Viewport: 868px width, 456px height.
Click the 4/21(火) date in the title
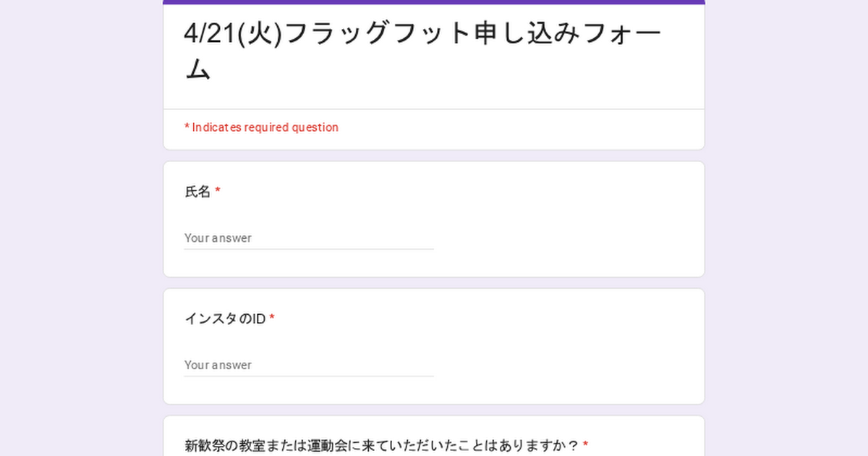pyautogui.click(x=232, y=34)
